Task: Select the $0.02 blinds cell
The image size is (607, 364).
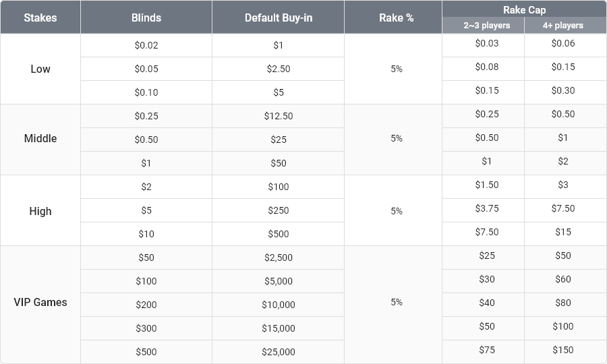Action: [146, 45]
